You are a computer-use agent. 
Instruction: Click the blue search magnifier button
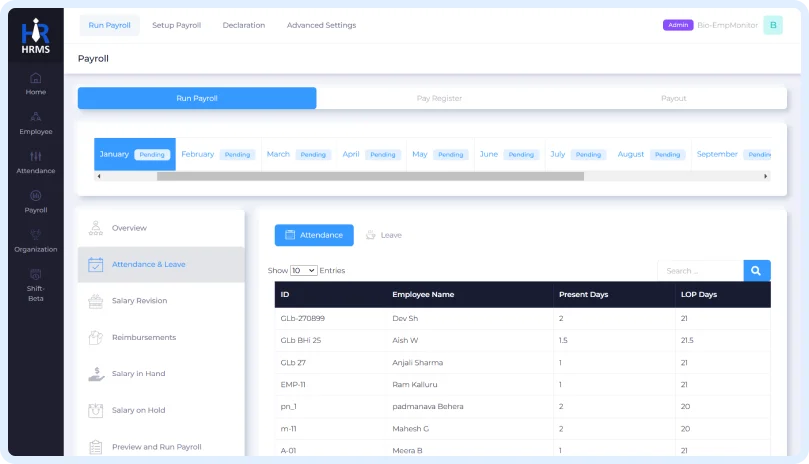(757, 270)
